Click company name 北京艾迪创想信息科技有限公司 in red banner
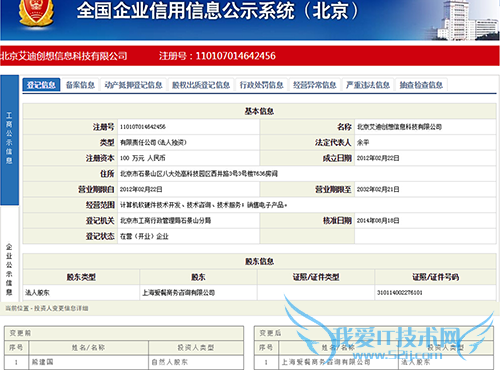The image size is (500, 370). [x=64, y=56]
